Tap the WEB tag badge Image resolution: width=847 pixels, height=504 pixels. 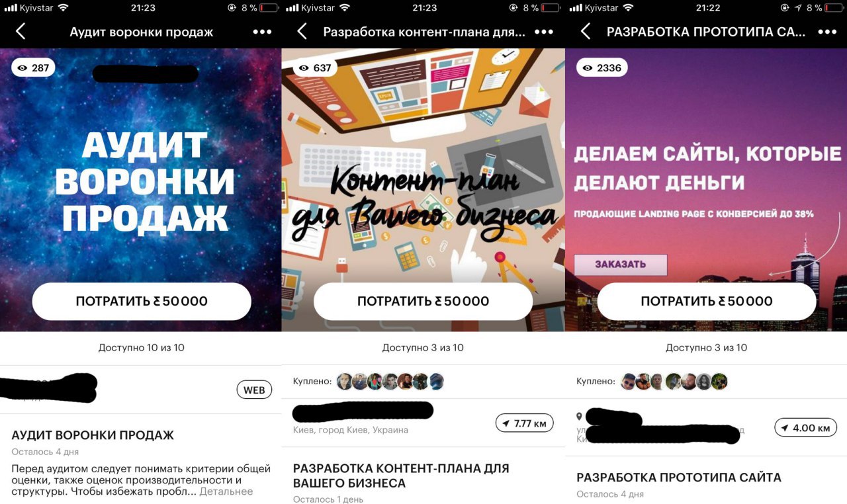254,390
